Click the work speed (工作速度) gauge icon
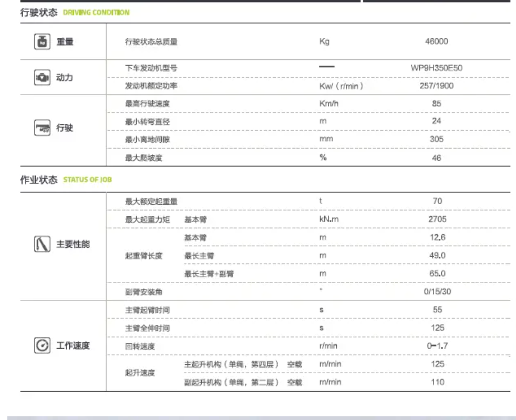Screen dimensions: 516x420 tap(42, 345)
